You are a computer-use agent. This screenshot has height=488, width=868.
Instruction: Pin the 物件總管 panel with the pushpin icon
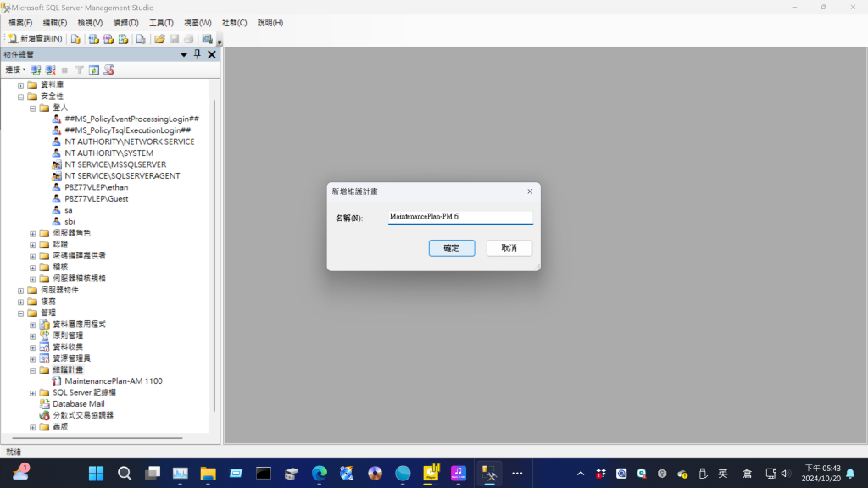click(198, 54)
